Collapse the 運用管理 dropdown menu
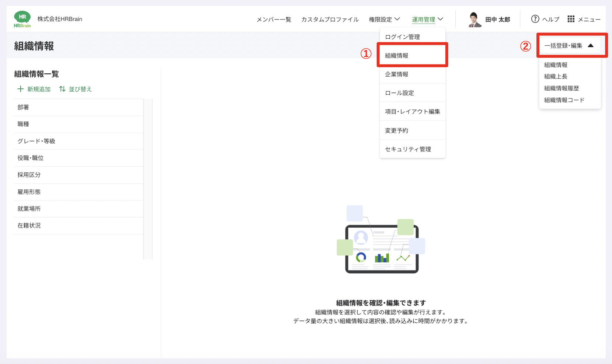Image resolution: width=612 pixels, height=364 pixels. [x=427, y=19]
